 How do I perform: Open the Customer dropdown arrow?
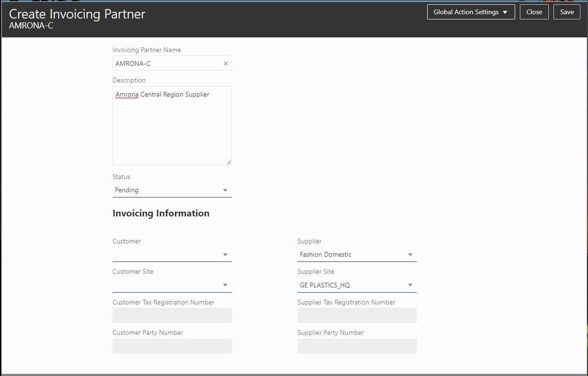coord(225,255)
